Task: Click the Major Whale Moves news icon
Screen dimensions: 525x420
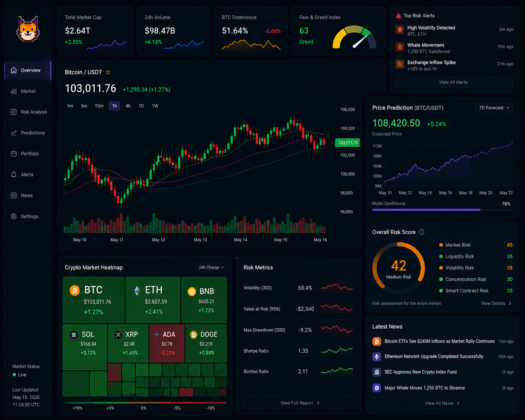Action: pyautogui.click(x=377, y=388)
